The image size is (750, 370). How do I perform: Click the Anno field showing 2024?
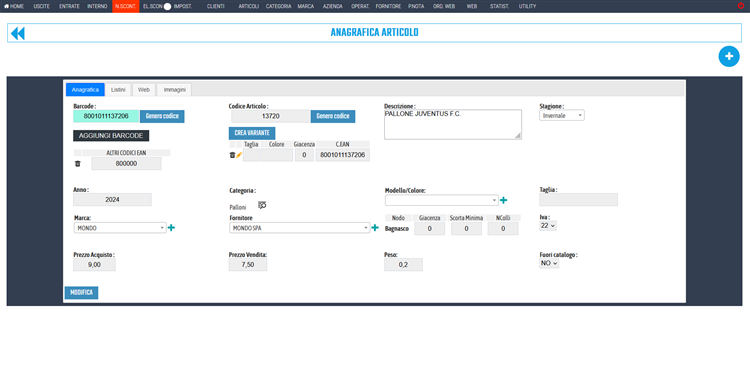click(112, 200)
